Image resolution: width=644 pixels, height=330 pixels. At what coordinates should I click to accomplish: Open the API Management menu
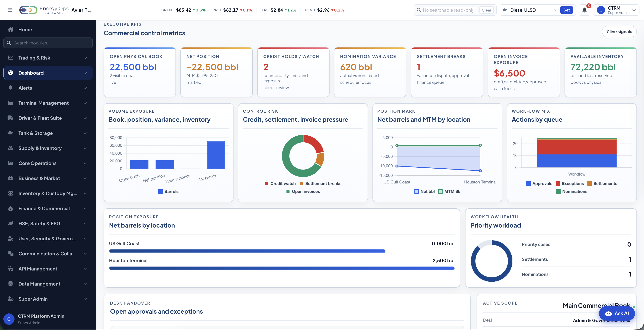point(48,269)
